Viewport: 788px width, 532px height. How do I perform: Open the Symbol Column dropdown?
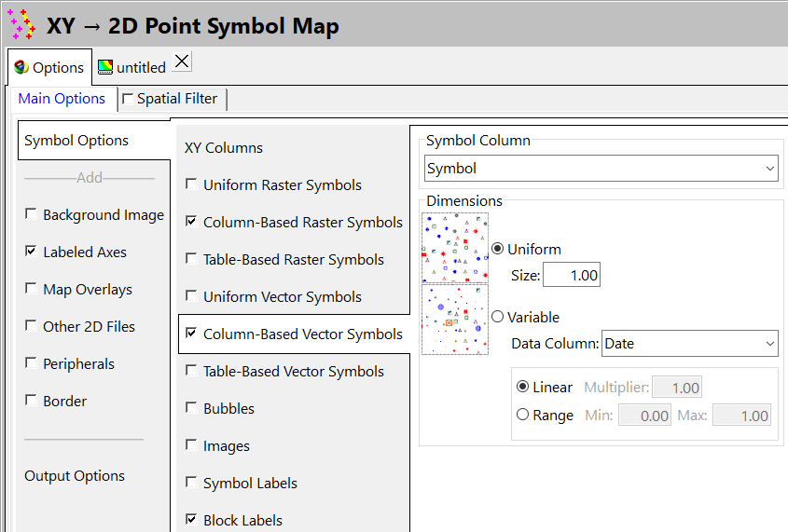point(601,169)
